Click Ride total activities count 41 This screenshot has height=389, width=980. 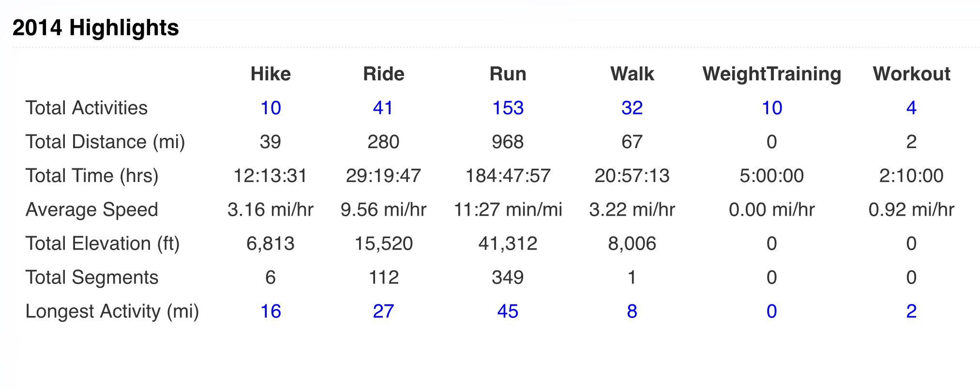(383, 108)
